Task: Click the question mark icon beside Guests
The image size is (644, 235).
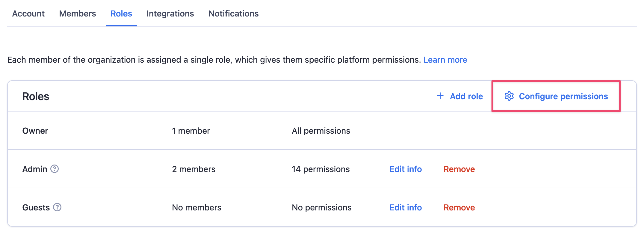Action: tap(57, 207)
